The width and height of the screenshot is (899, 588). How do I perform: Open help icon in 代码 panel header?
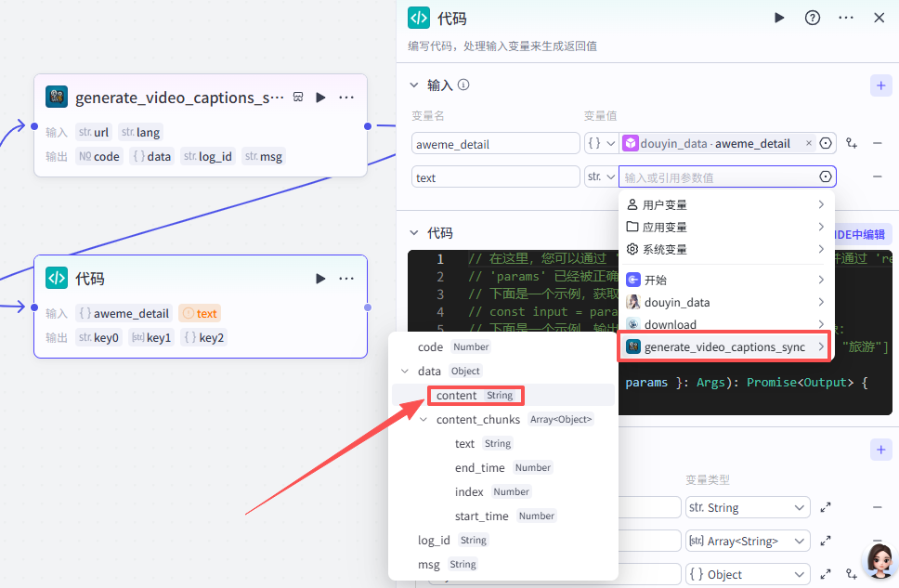pyautogui.click(x=813, y=18)
